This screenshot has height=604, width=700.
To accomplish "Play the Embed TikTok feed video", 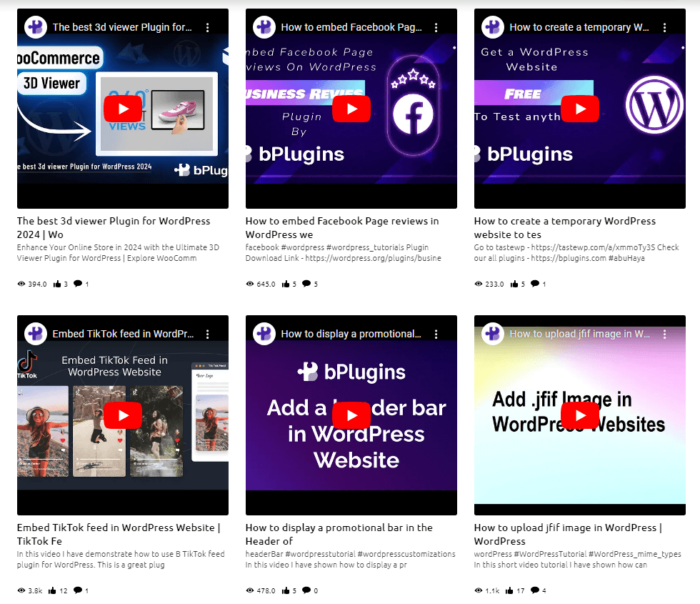I will tap(123, 415).
